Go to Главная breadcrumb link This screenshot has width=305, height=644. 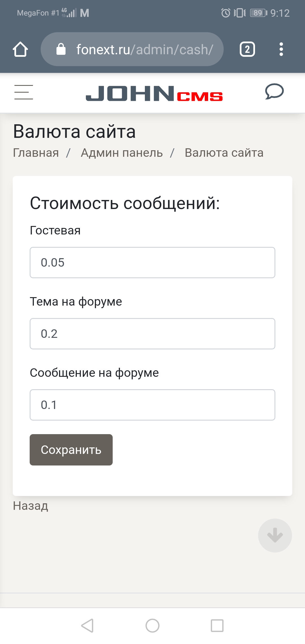point(36,153)
